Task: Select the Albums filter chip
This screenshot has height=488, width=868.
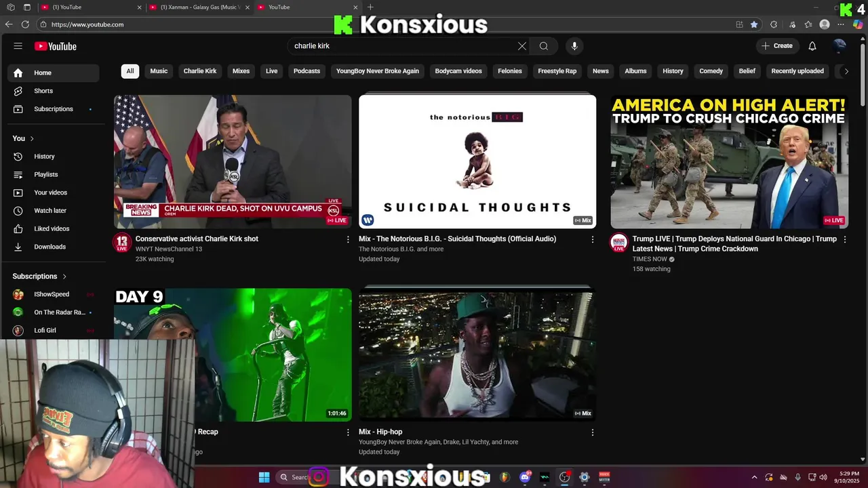Action: tap(635, 71)
